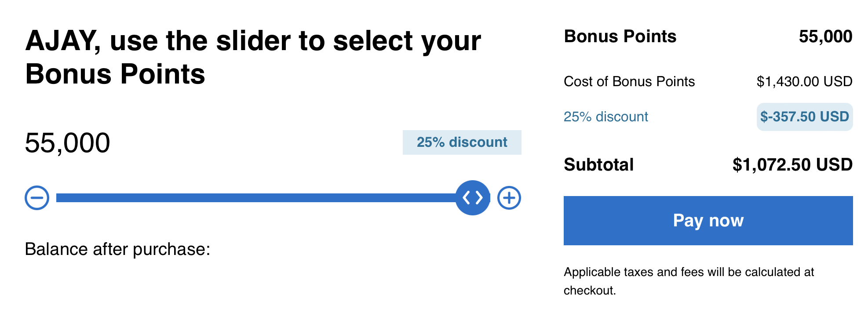The height and width of the screenshot is (320, 868).
Task: Click the $1,072.50 USD subtotal amount
Action: pos(792,165)
